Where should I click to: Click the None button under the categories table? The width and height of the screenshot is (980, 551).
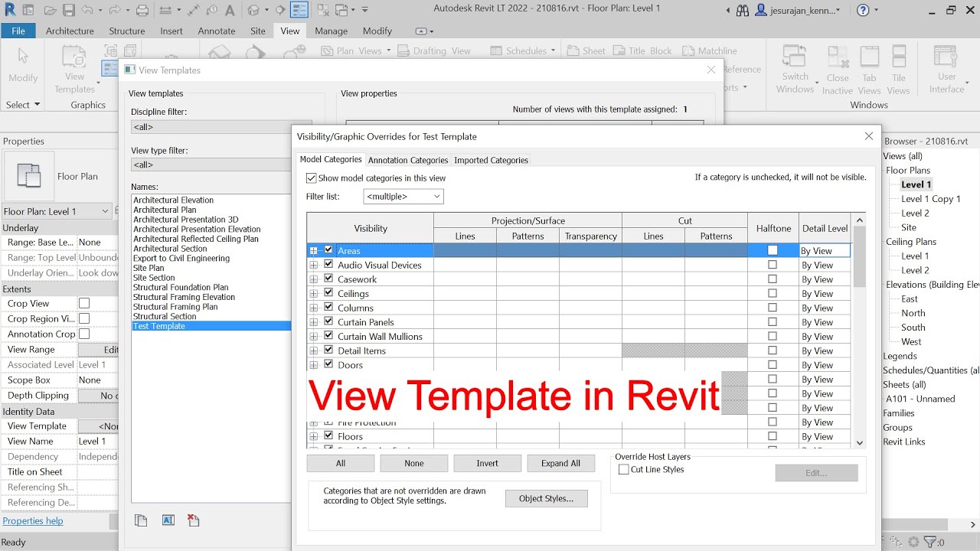pyautogui.click(x=414, y=463)
